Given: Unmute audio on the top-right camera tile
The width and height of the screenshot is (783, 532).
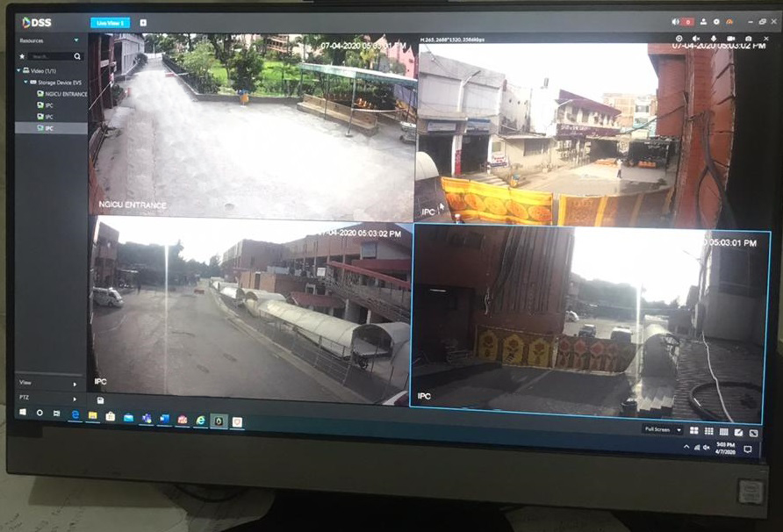Looking at the screenshot, I should pyautogui.click(x=695, y=40).
